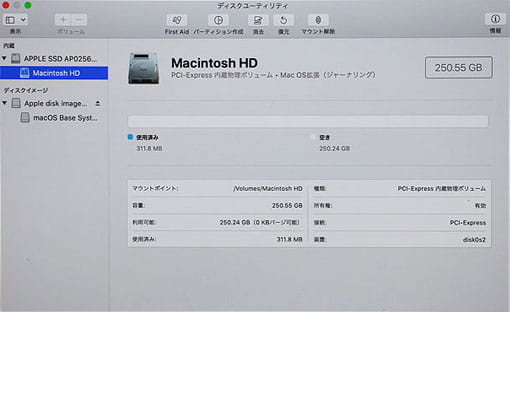The height and width of the screenshot is (397, 510).
Task: Unmount the volume via toolbar icon
Action: tap(318, 20)
